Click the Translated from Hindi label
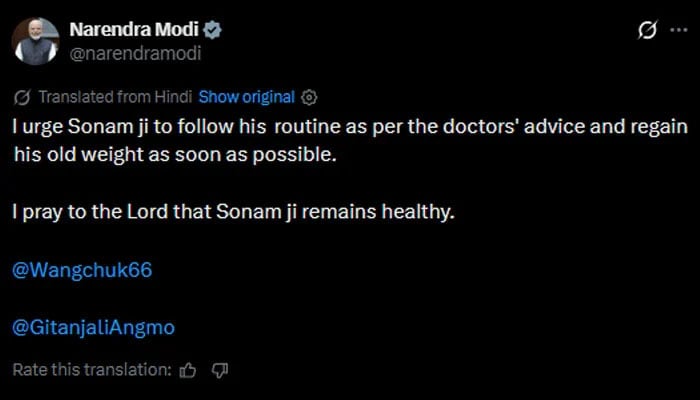This screenshot has height=400, width=700. pos(115,97)
